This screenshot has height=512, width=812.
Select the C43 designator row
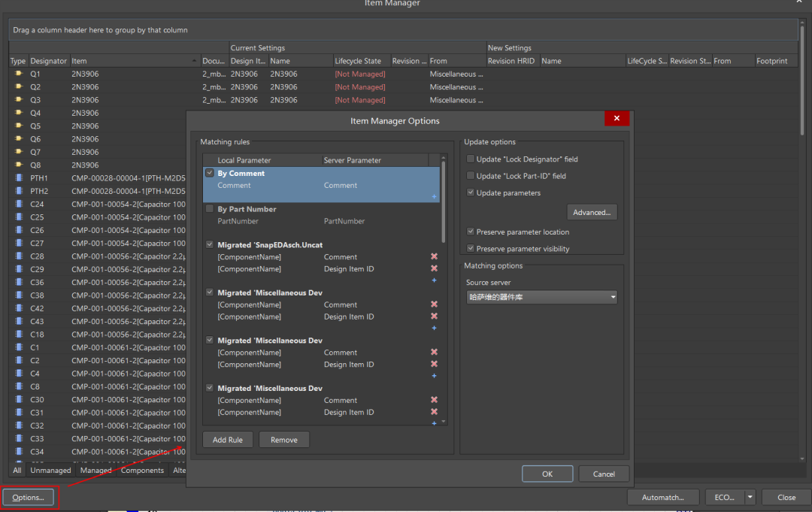coord(37,321)
